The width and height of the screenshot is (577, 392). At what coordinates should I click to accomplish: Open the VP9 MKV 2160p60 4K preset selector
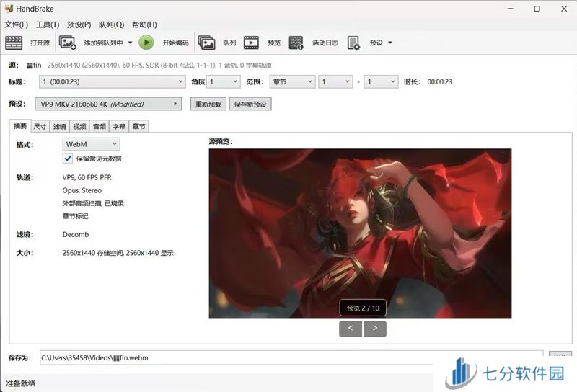[x=108, y=104]
